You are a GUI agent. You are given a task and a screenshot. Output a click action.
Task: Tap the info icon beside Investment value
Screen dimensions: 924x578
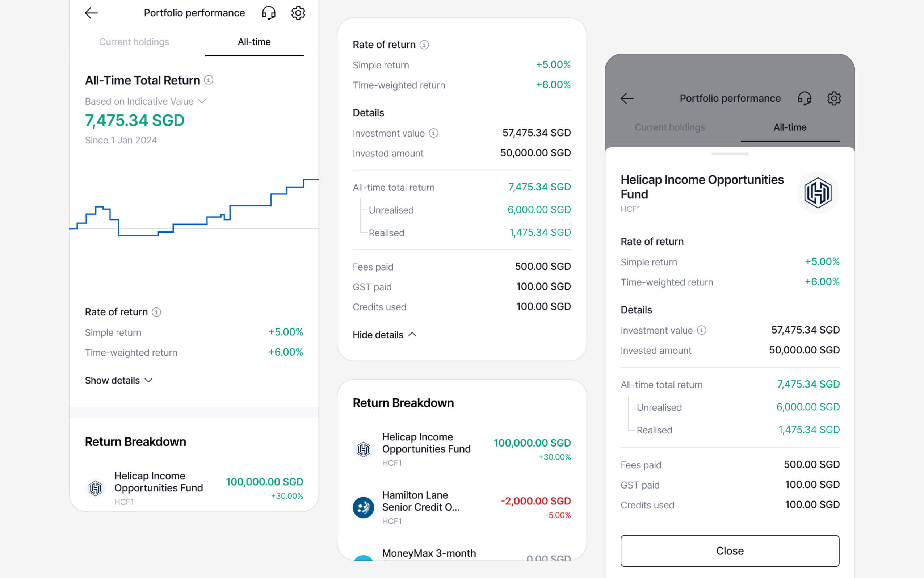(x=433, y=133)
